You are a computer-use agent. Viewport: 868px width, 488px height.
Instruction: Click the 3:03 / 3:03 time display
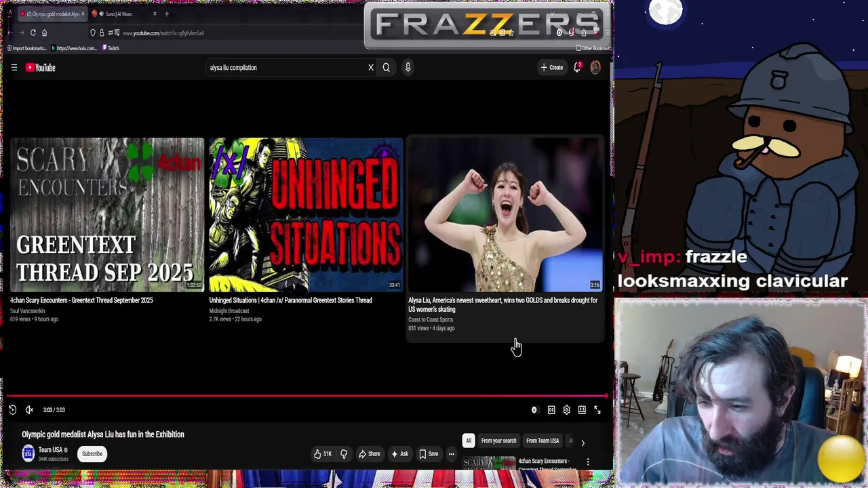point(54,409)
